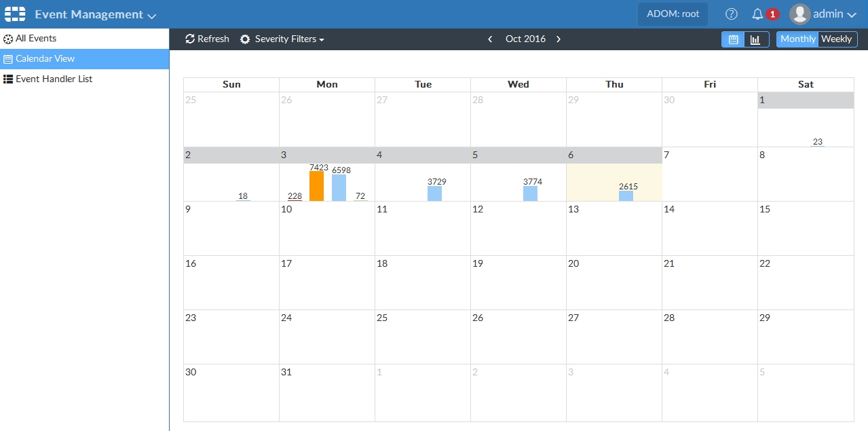Switch to calendar view icon
868x431 pixels.
click(x=733, y=39)
